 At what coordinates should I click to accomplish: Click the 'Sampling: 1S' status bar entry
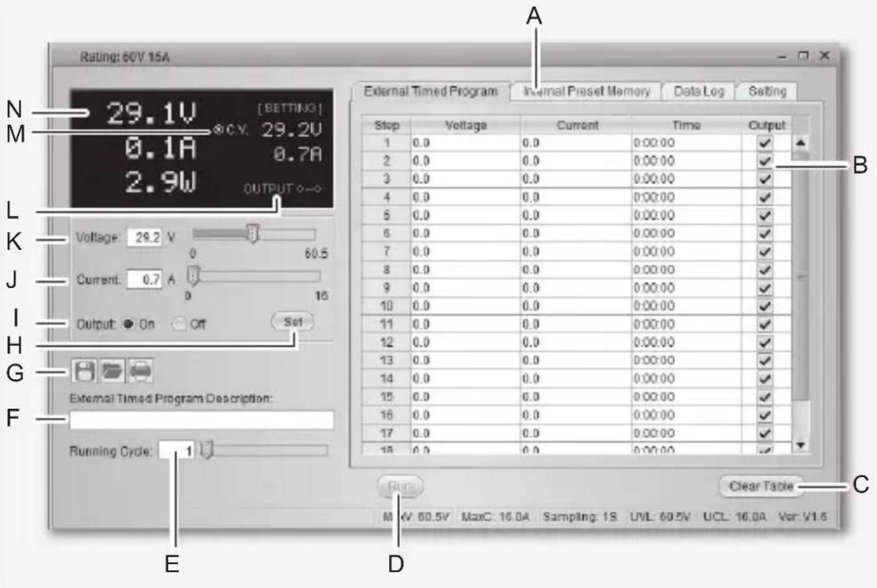pyautogui.click(x=579, y=517)
